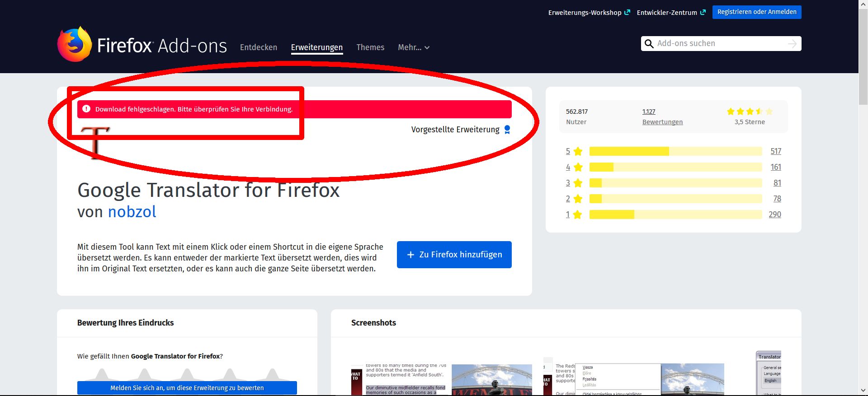The width and height of the screenshot is (868, 396).
Task: Click the 1-star rating bar
Action: point(675,214)
